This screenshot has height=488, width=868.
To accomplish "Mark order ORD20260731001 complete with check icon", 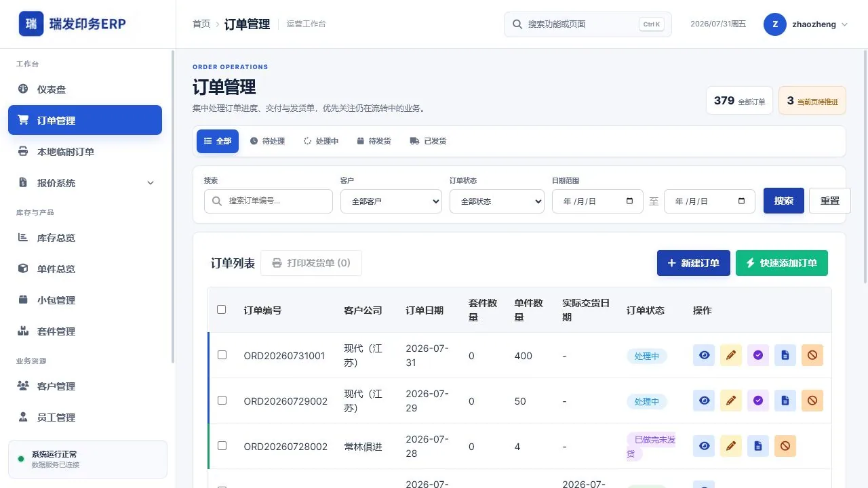I will tap(758, 355).
